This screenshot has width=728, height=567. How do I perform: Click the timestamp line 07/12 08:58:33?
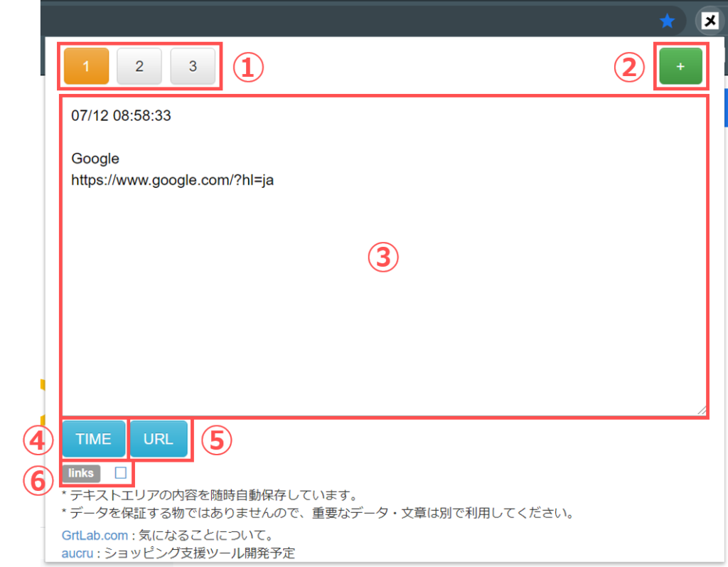point(120,115)
